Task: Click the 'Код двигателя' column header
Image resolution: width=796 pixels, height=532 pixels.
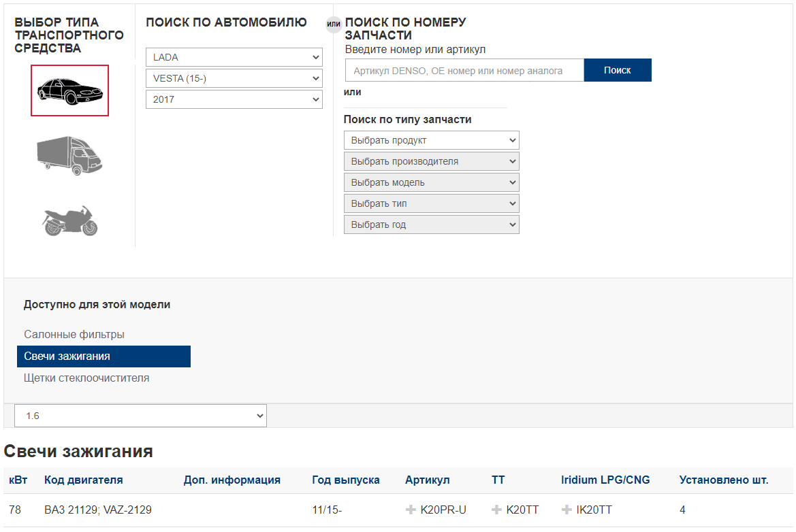Action: [x=84, y=480]
